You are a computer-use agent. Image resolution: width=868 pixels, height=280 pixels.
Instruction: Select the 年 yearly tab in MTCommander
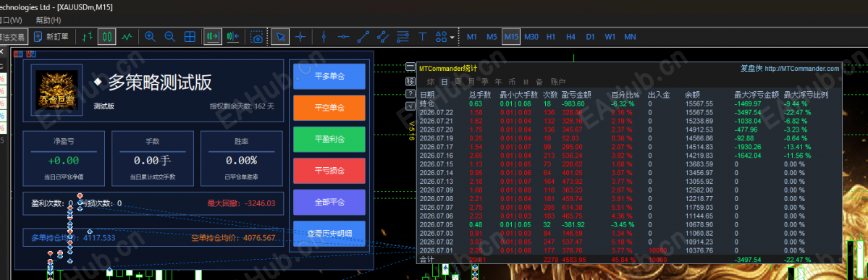click(499, 82)
